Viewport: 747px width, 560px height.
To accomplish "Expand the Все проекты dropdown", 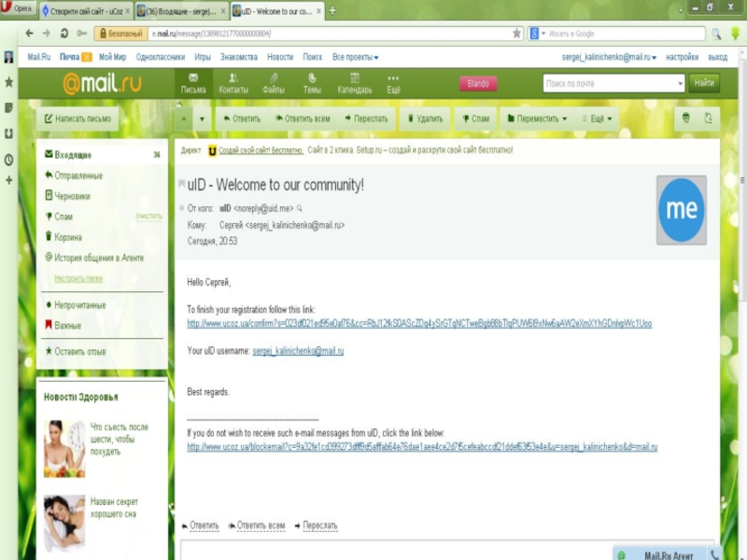I will click(x=356, y=57).
